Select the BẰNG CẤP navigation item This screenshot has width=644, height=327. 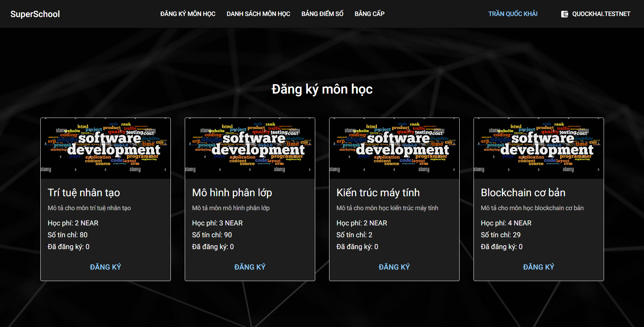pyautogui.click(x=369, y=14)
